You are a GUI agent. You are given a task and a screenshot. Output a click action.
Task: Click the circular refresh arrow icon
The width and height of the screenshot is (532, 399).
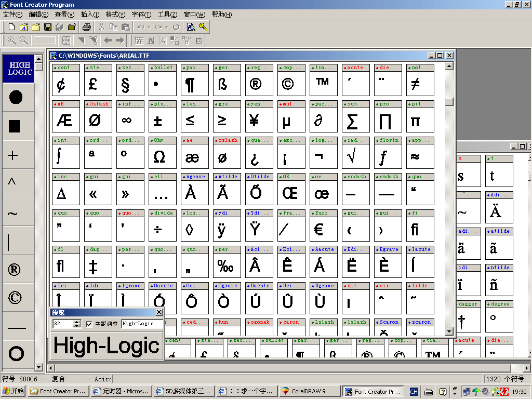176,27
